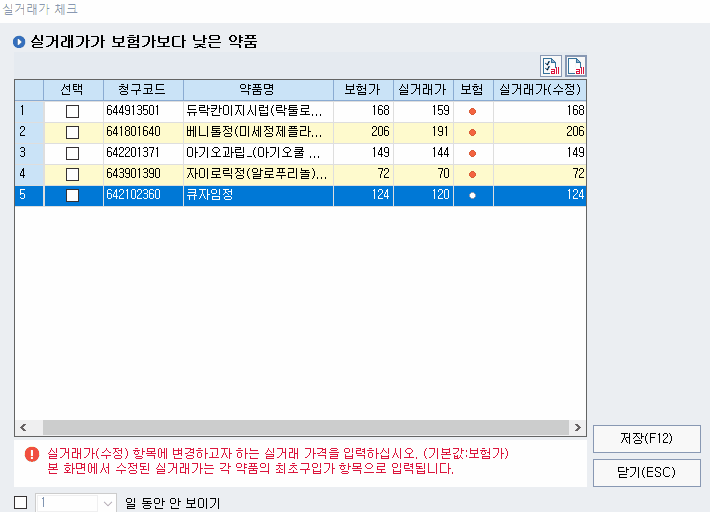Click the horizontal scrollbar right arrow

[578, 427]
